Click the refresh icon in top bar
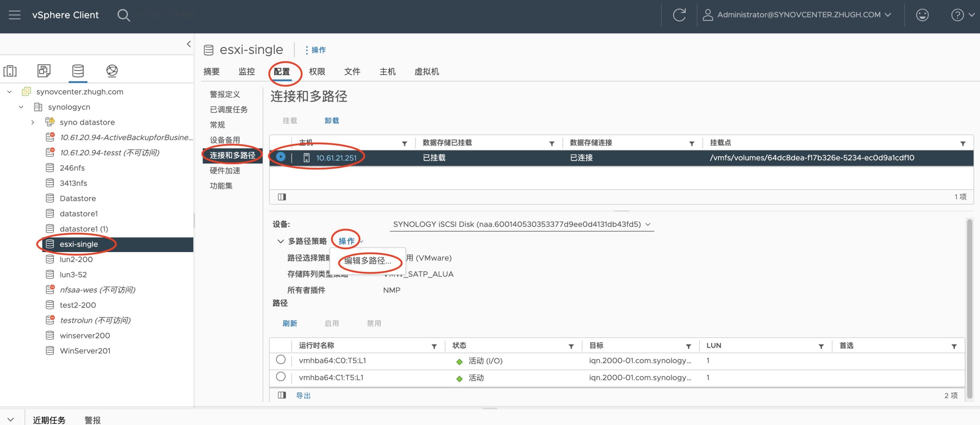Viewport: 980px width, 425px height. click(679, 15)
